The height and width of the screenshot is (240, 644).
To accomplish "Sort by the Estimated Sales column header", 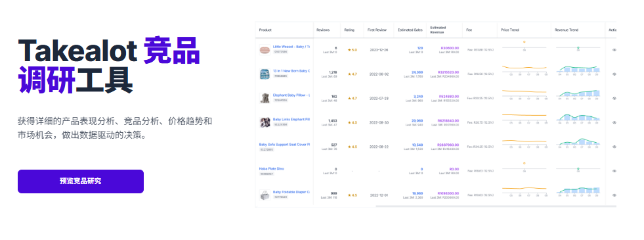I will pyautogui.click(x=410, y=30).
